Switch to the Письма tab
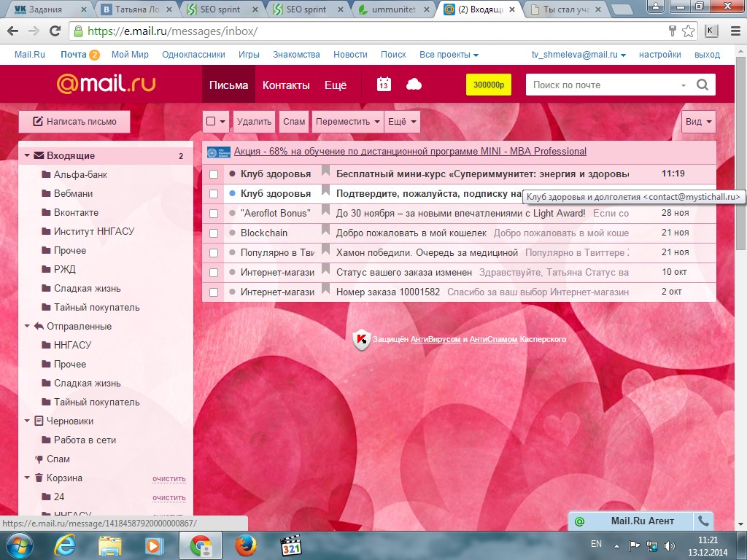Screen dimensions: 747x560 [x=228, y=85]
